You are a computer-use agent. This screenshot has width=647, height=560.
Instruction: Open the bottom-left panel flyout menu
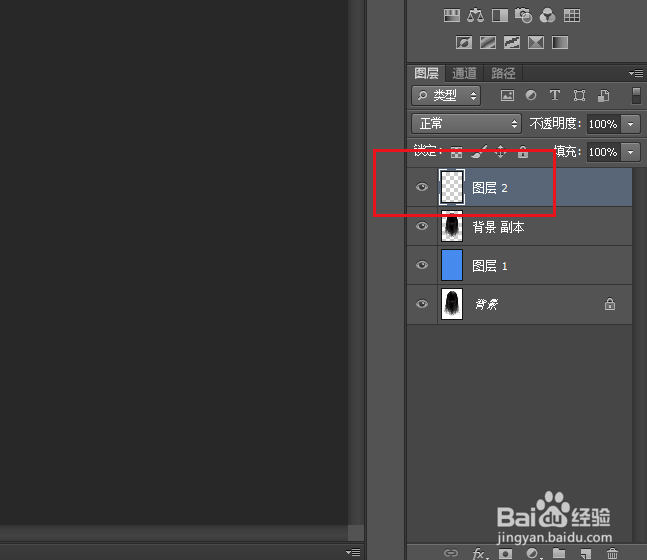click(x=353, y=552)
